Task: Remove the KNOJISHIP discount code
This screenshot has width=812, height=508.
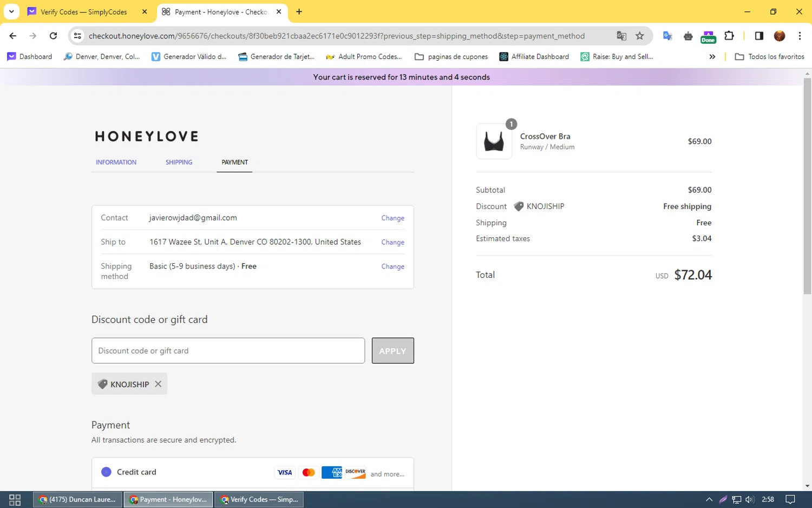Action: 158,383
